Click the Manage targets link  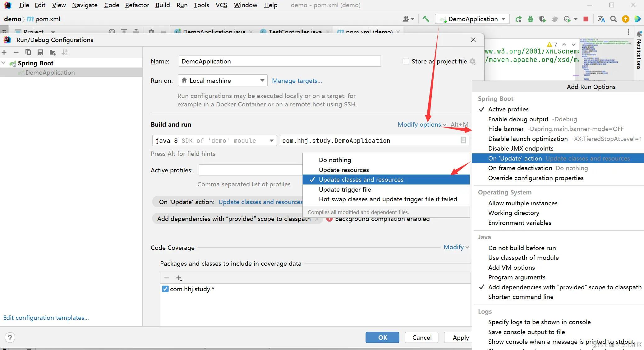[297, 81]
